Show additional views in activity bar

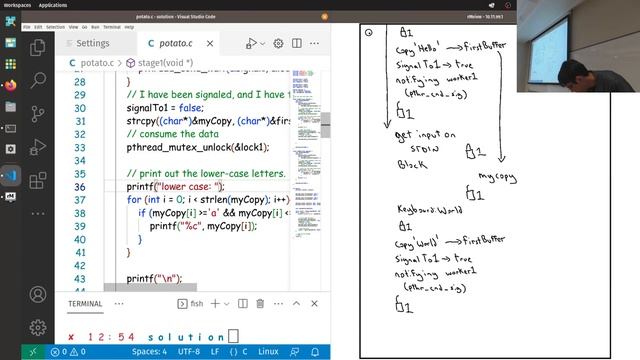tap(38, 213)
